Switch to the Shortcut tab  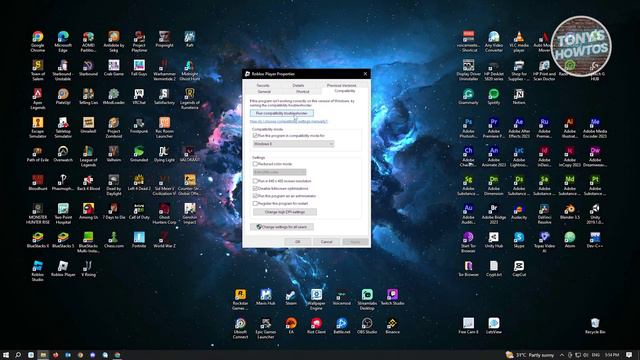(x=302, y=91)
